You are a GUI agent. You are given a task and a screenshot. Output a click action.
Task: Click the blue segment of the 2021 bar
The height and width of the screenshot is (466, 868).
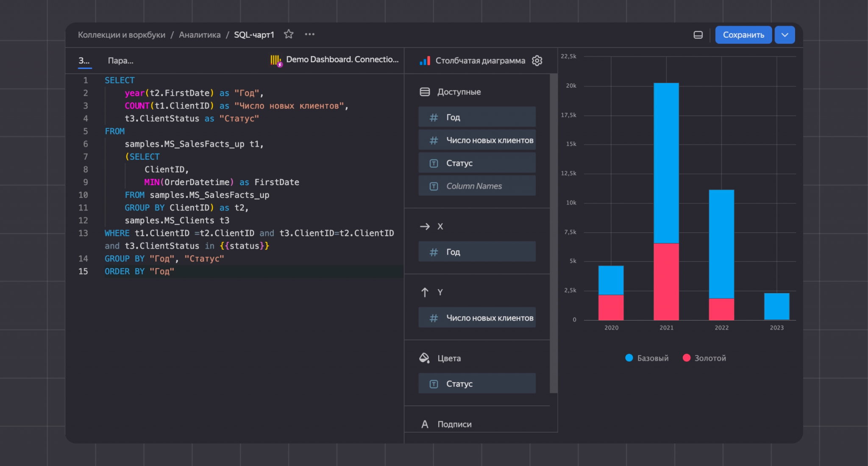[666, 163]
